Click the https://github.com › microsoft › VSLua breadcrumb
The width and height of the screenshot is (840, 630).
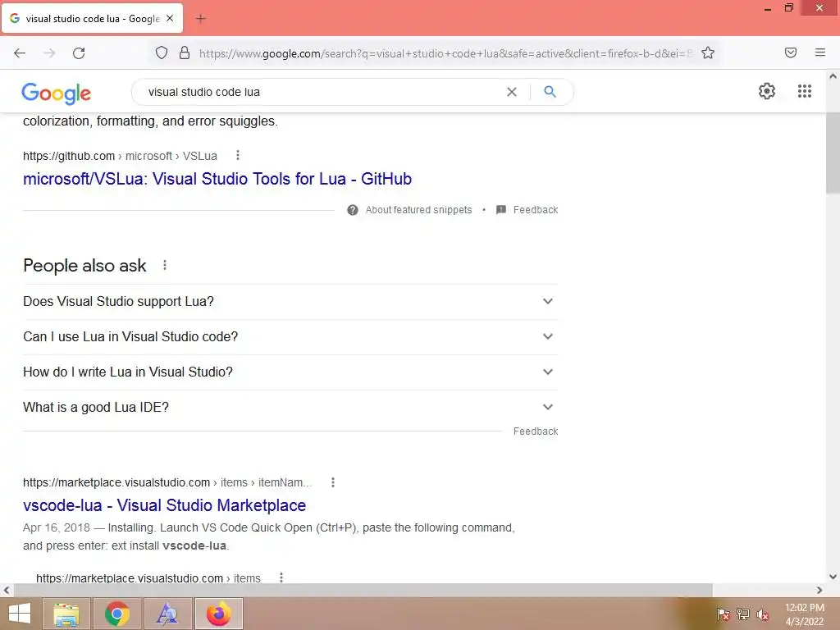pos(120,156)
